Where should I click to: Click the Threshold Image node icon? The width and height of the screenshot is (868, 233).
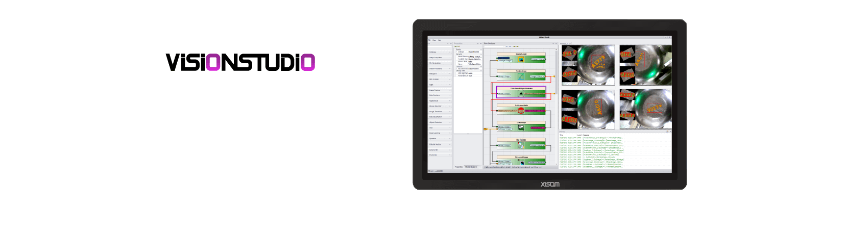tap(521, 163)
